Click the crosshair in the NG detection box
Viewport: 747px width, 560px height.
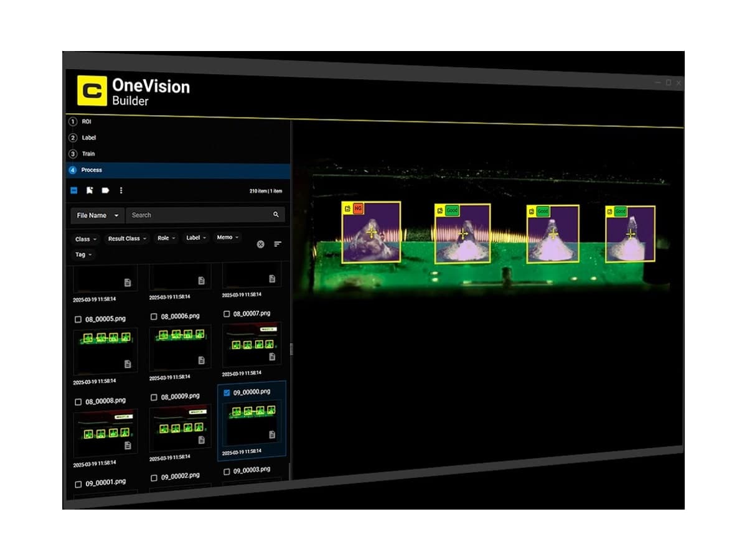click(372, 233)
